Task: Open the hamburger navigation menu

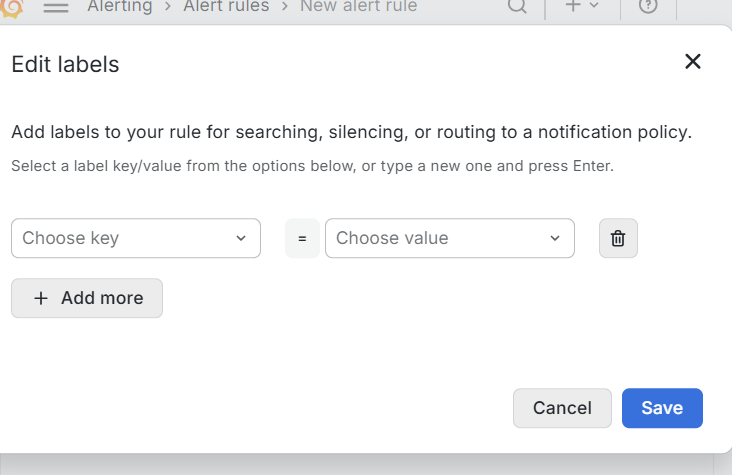Action: tap(56, 7)
